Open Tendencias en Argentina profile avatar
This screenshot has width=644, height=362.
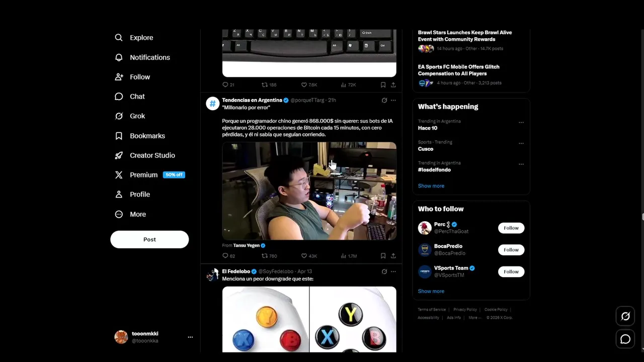213,104
